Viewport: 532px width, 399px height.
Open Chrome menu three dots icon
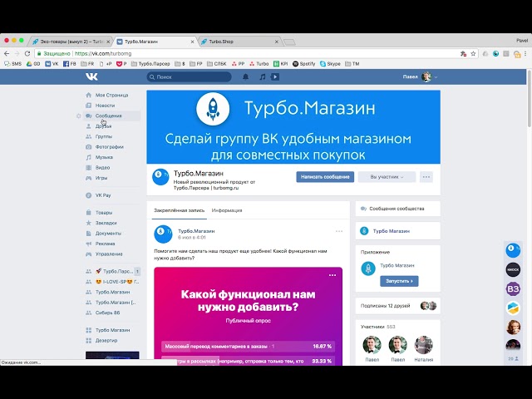coord(525,53)
